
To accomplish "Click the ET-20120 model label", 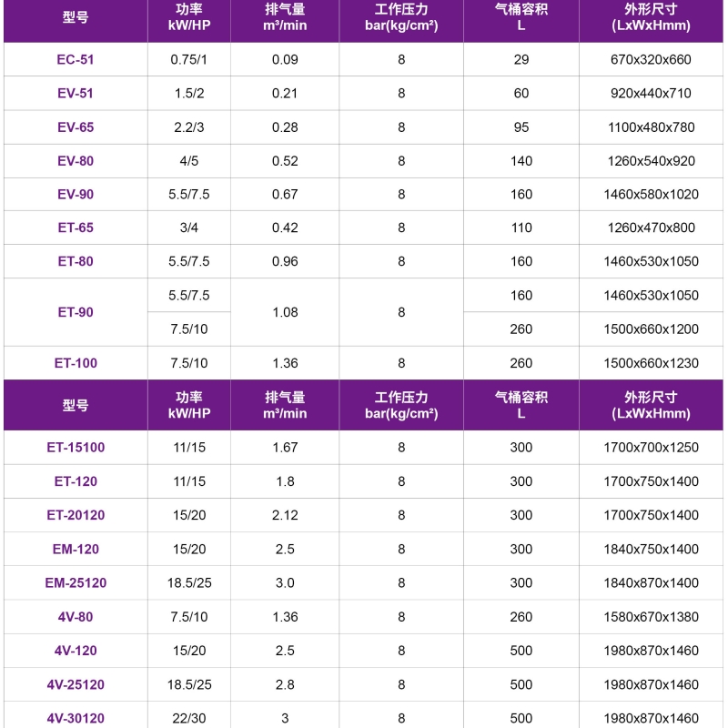I will point(76,515).
